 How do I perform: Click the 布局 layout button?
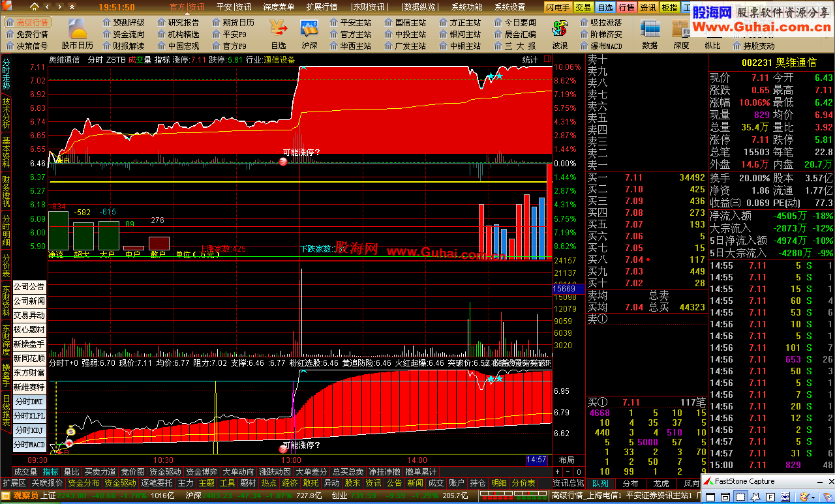pos(567,460)
